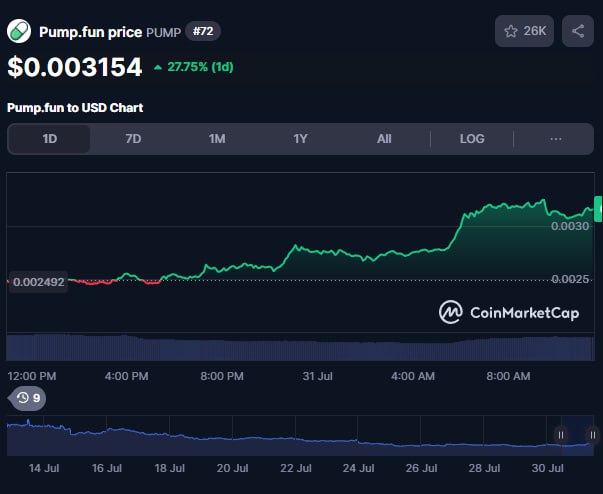Open the more options ellipsis menu
Image resolution: width=603 pixels, height=494 pixels.
pos(556,139)
